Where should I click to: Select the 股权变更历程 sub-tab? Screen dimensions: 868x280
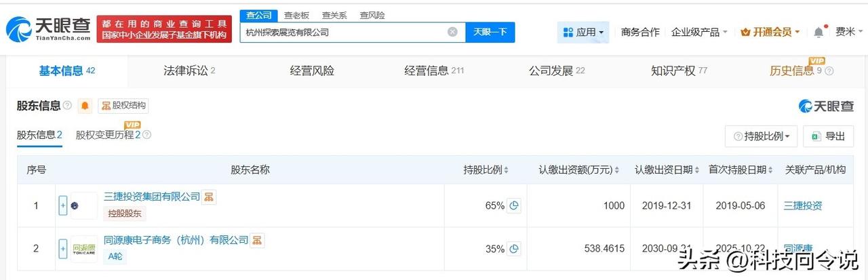coord(108,135)
